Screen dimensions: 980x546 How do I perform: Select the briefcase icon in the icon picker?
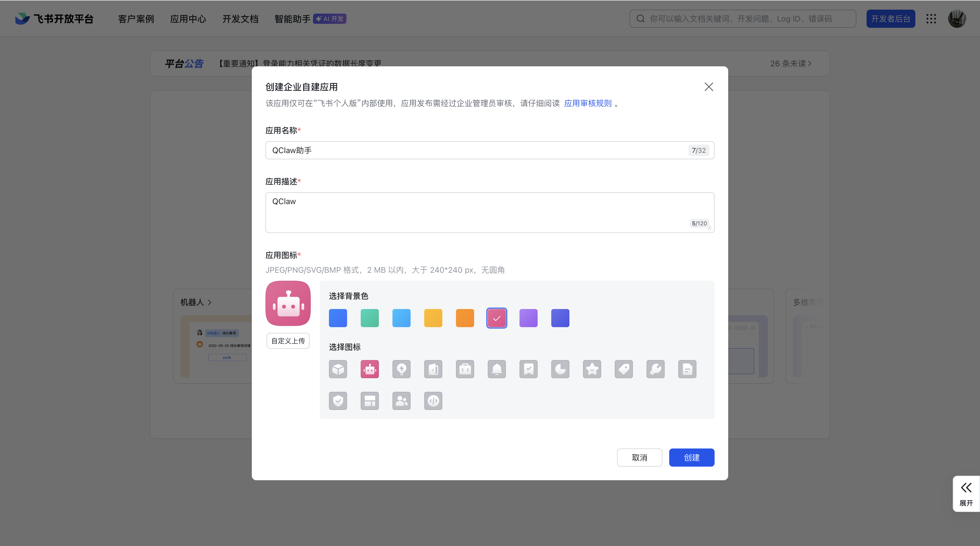point(465,369)
